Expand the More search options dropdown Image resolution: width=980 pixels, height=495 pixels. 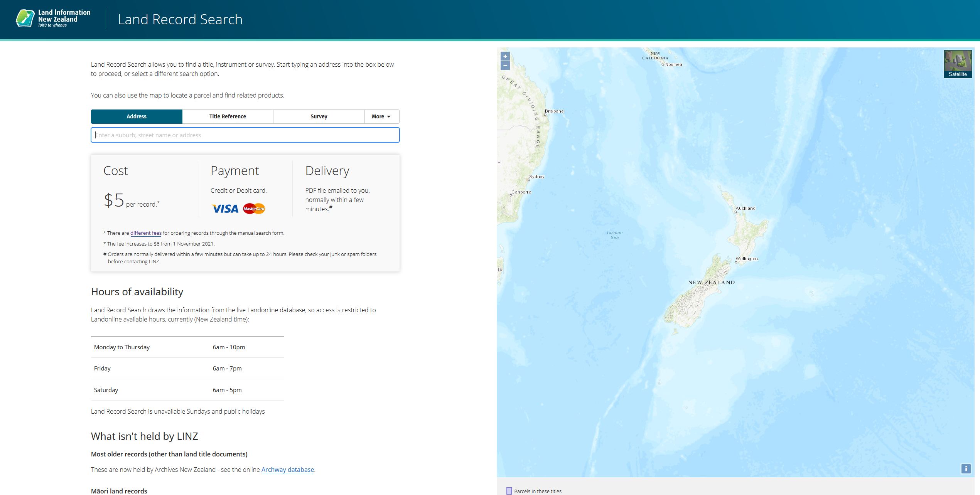tap(381, 116)
